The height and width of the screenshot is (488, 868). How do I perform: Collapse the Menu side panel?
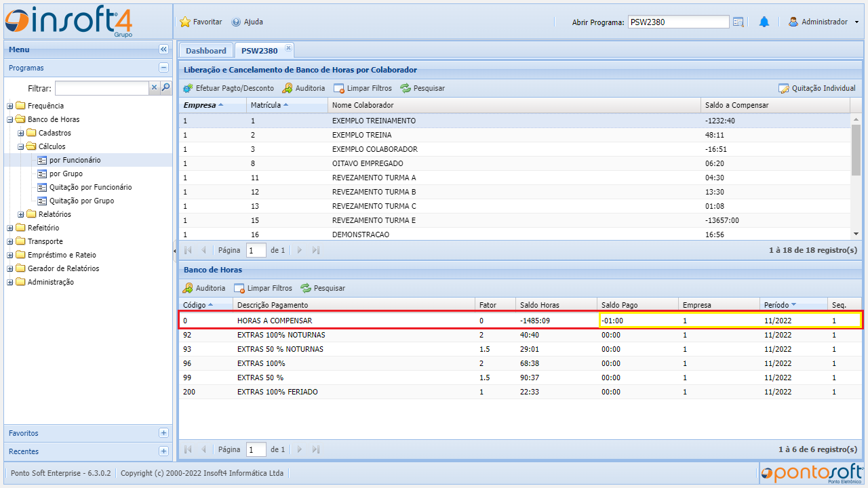click(163, 49)
